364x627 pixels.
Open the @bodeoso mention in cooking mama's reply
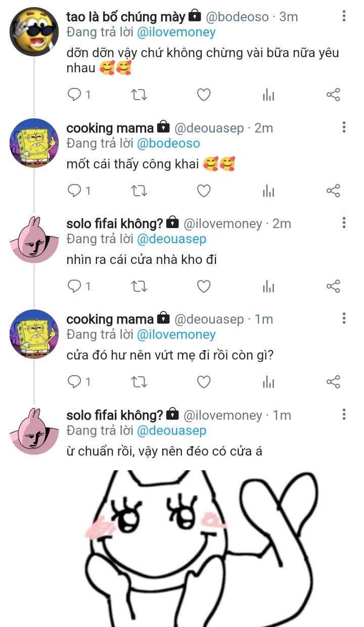click(168, 143)
